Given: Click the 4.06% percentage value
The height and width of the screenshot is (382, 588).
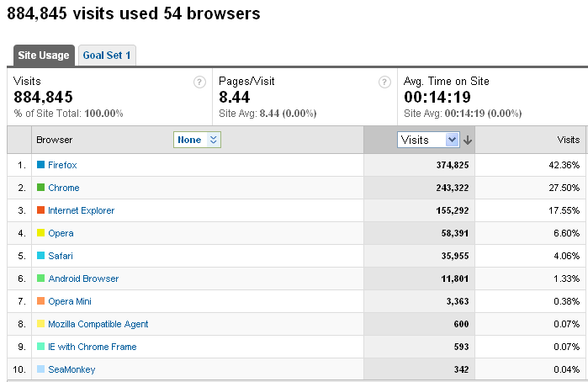Looking at the screenshot, I should click(x=567, y=256).
